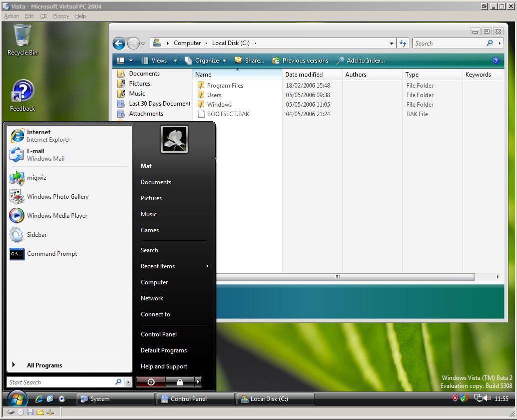Open the Recycle Bin desktop icon
517x420 pixels.
[23, 40]
